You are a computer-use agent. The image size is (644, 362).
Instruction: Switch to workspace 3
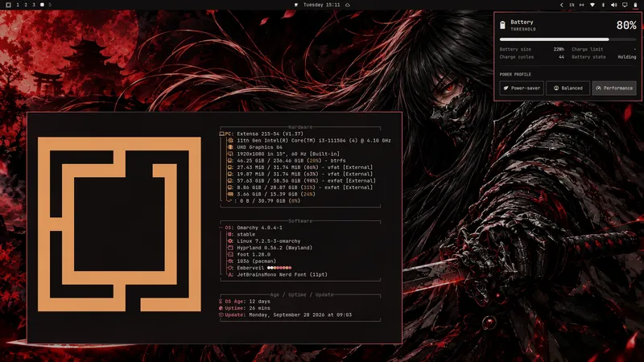click(x=34, y=5)
